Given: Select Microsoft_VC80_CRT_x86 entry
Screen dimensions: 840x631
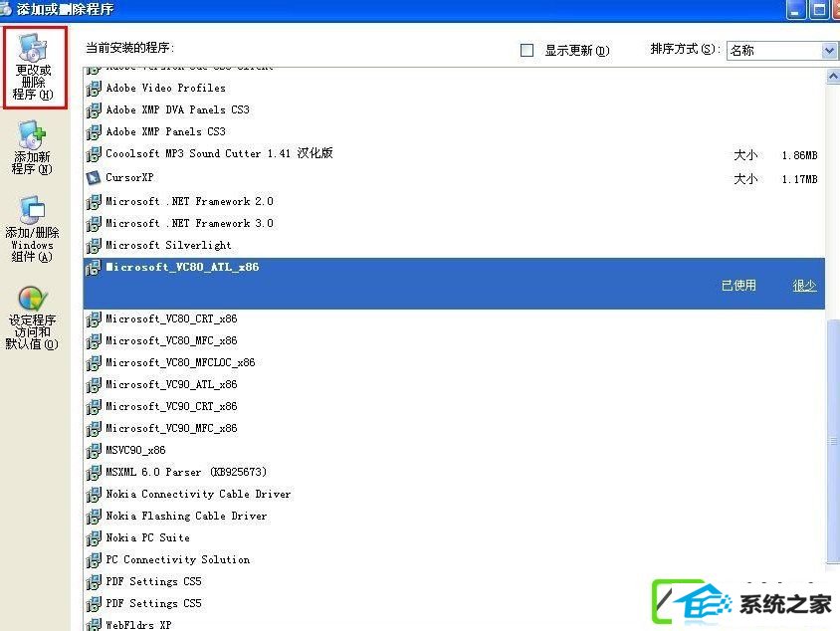Looking at the screenshot, I should click(x=171, y=319).
